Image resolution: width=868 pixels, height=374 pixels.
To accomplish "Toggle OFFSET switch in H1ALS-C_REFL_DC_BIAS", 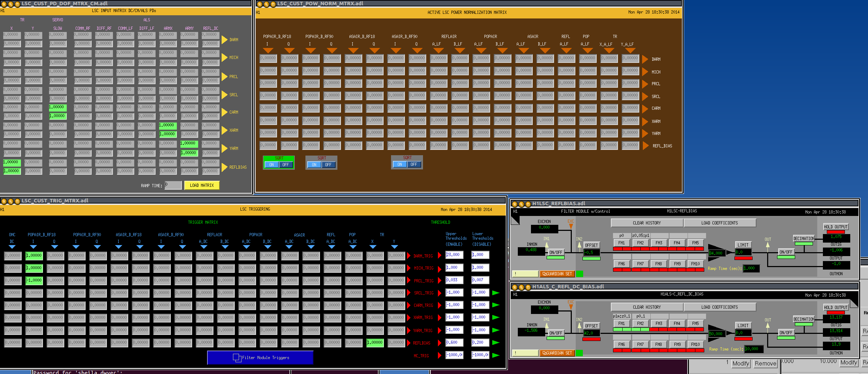I will pyautogui.click(x=591, y=326).
